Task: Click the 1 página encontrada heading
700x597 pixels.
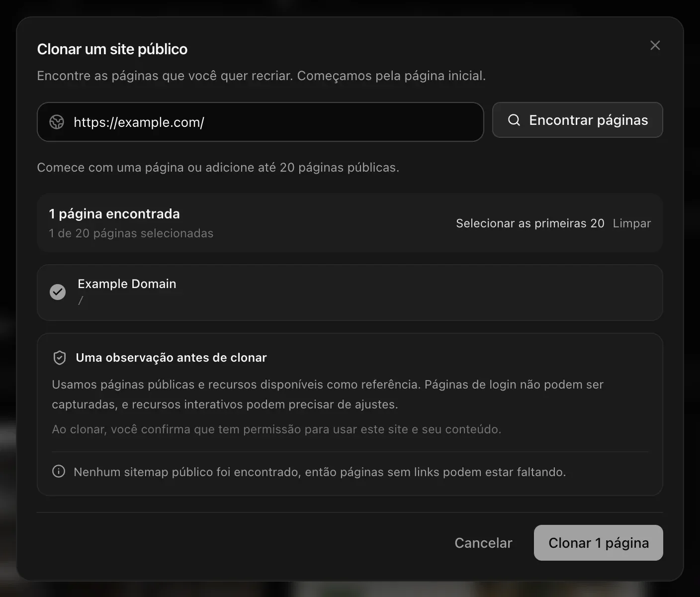Action: click(114, 214)
